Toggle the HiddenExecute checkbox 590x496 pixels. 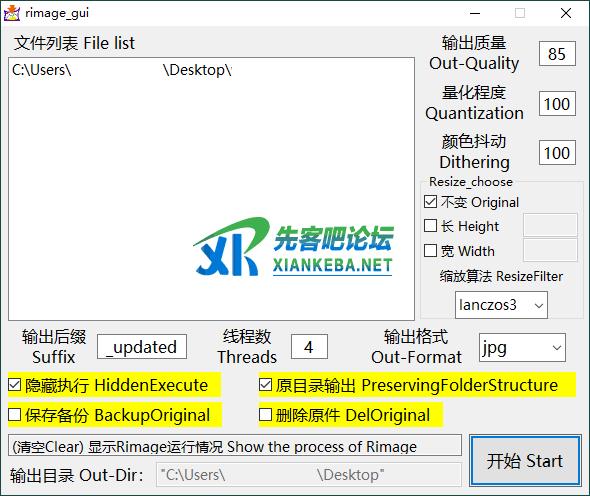(15, 385)
